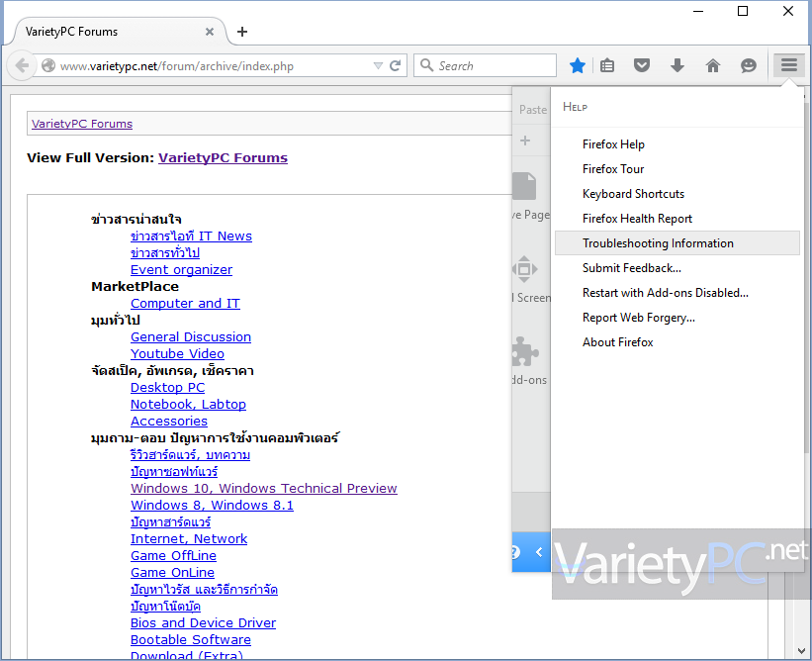Open Bootable Software link
Image resolution: width=812 pixels, height=661 pixels.
[191, 640]
